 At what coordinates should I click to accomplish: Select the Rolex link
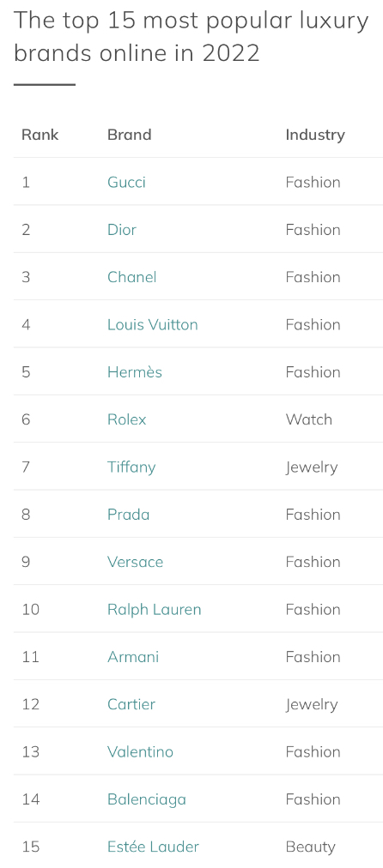pos(127,419)
